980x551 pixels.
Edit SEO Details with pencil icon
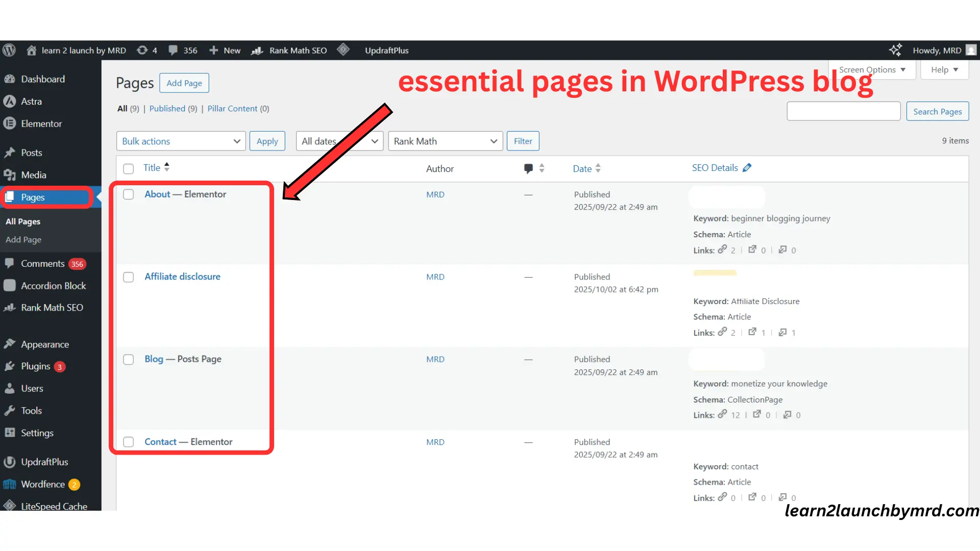[x=747, y=168]
